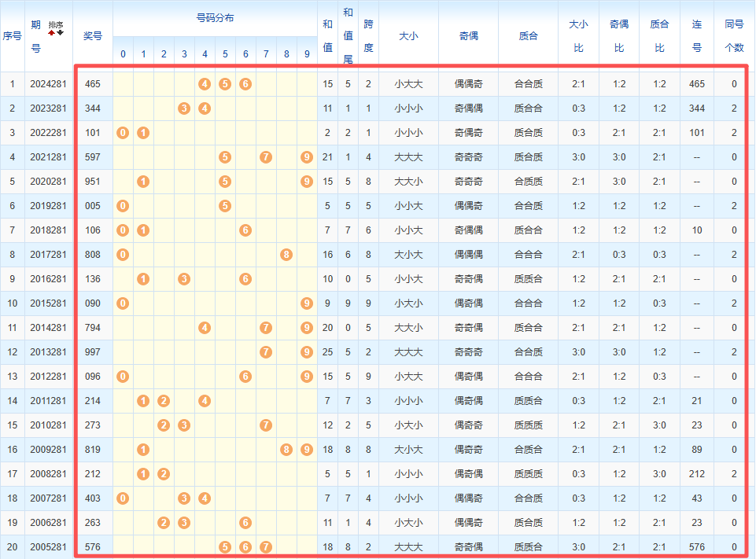The width and height of the screenshot is (756, 559).
Task: Click the red ascending sort arrow
Action: click(x=52, y=33)
